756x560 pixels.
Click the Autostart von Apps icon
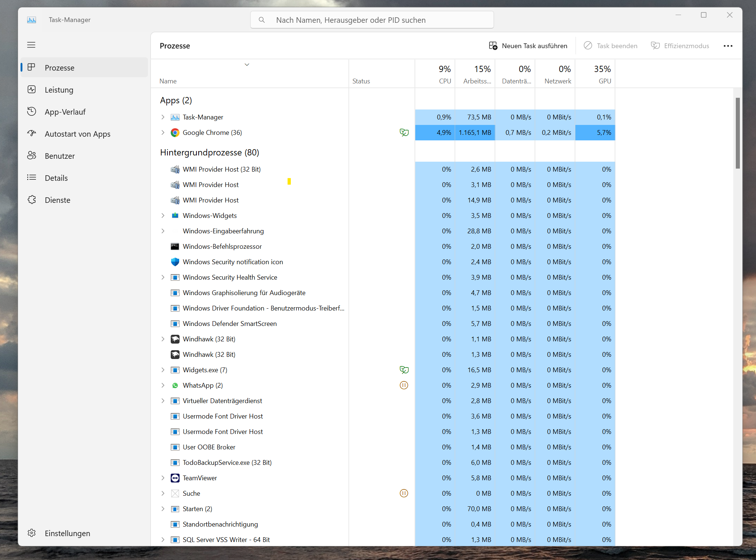pos(32,134)
